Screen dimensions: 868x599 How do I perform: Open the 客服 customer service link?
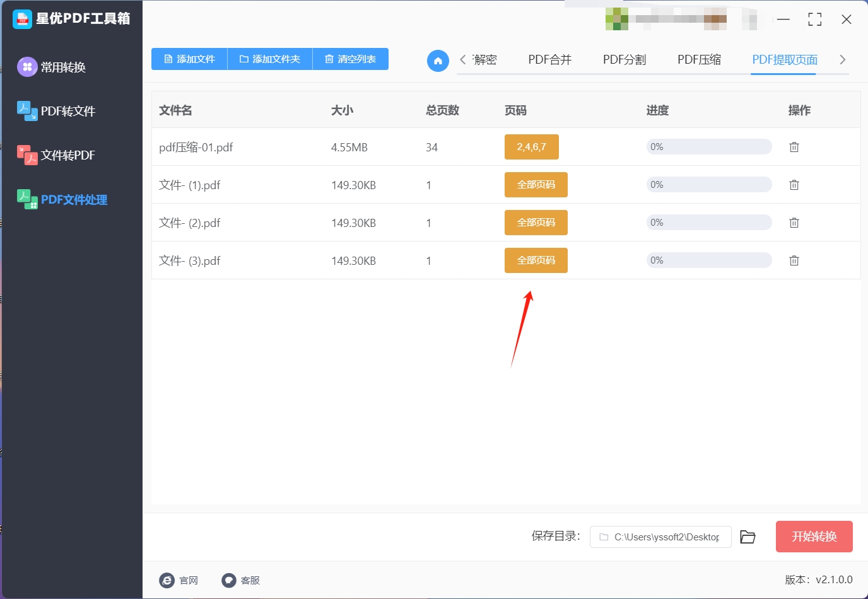click(x=241, y=580)
